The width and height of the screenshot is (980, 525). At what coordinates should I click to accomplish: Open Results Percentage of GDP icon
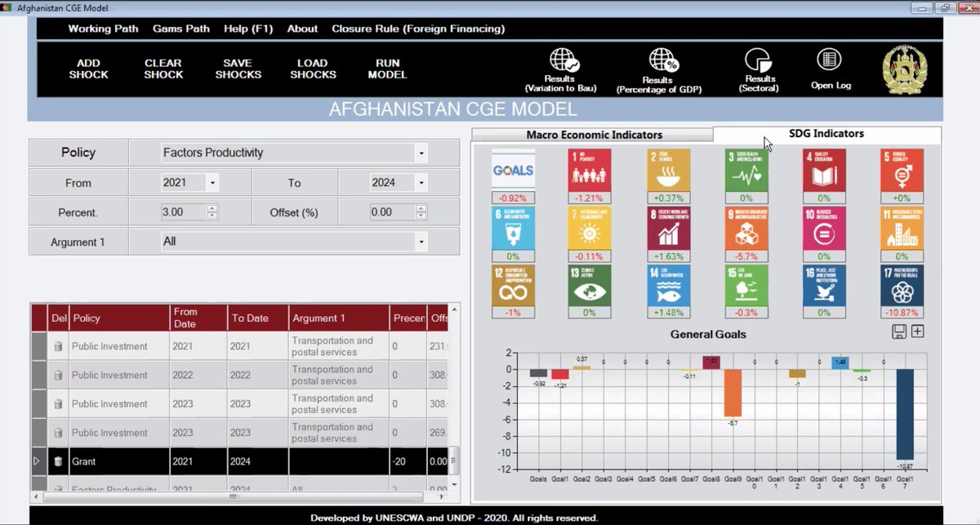tap(664, 60)
